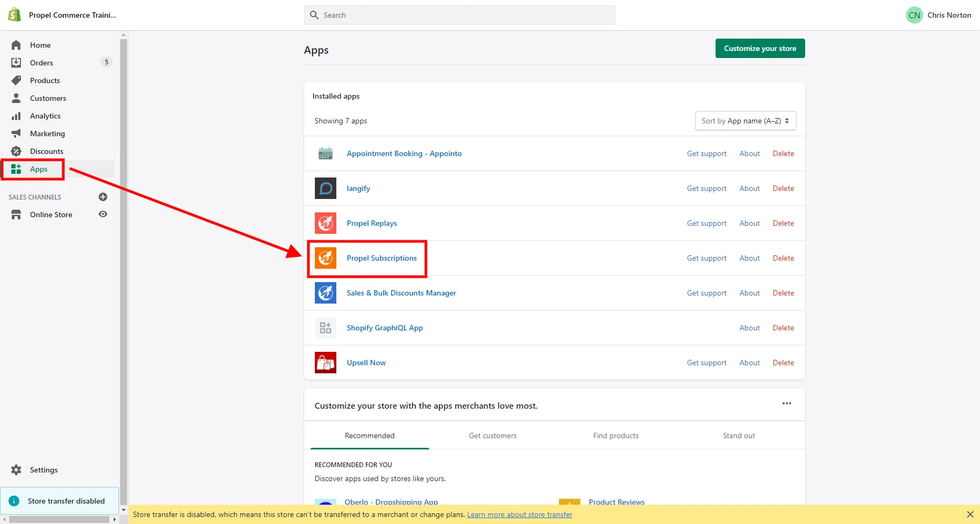The width and height of the screenshot is (980, 524).
Task: Click the Propel Subscriptions orange icon
Action: pos(326,258)
